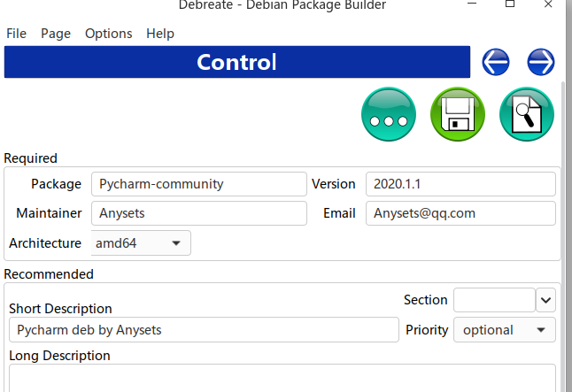Click the Architecture label text

[x=45, y=243]
